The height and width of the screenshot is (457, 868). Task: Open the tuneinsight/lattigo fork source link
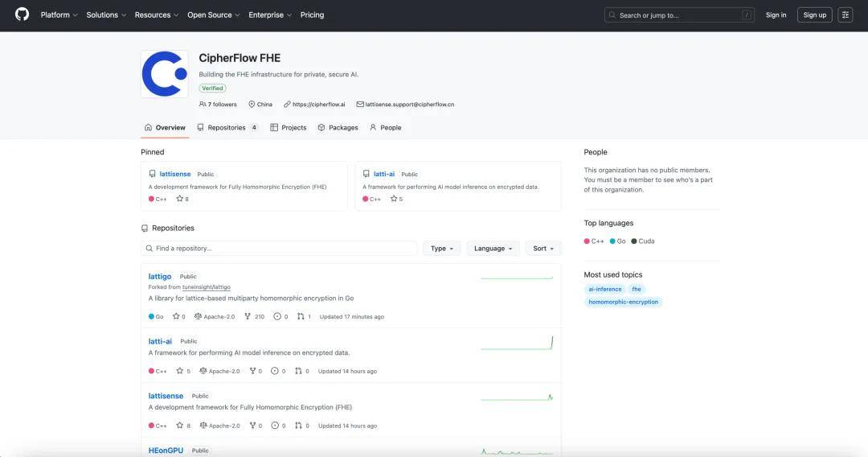tap(207, 287)
